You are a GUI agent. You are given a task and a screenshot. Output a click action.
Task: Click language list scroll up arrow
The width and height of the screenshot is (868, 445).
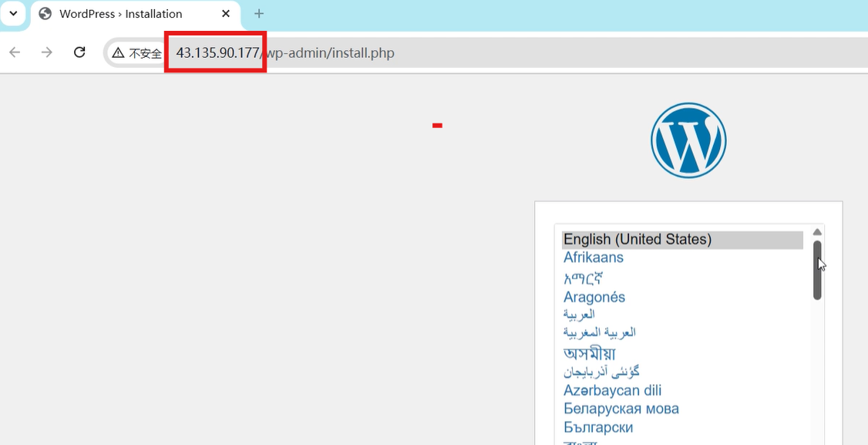(817, 231)
